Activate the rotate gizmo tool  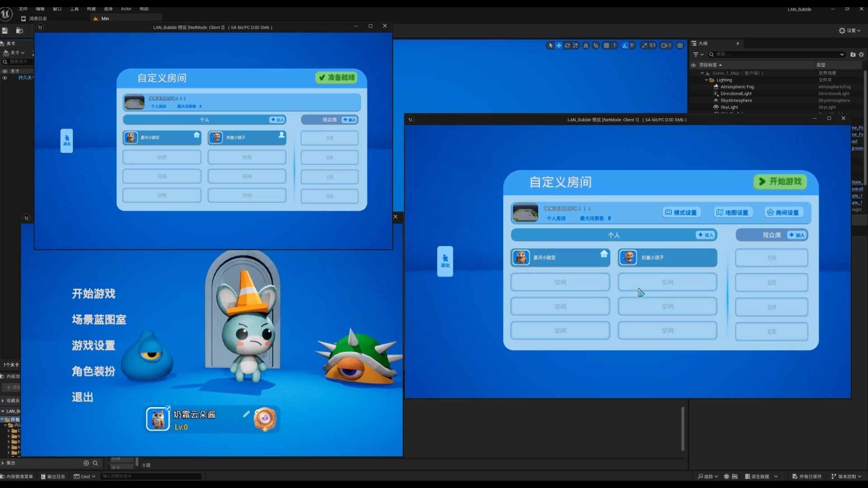point(567,45)
